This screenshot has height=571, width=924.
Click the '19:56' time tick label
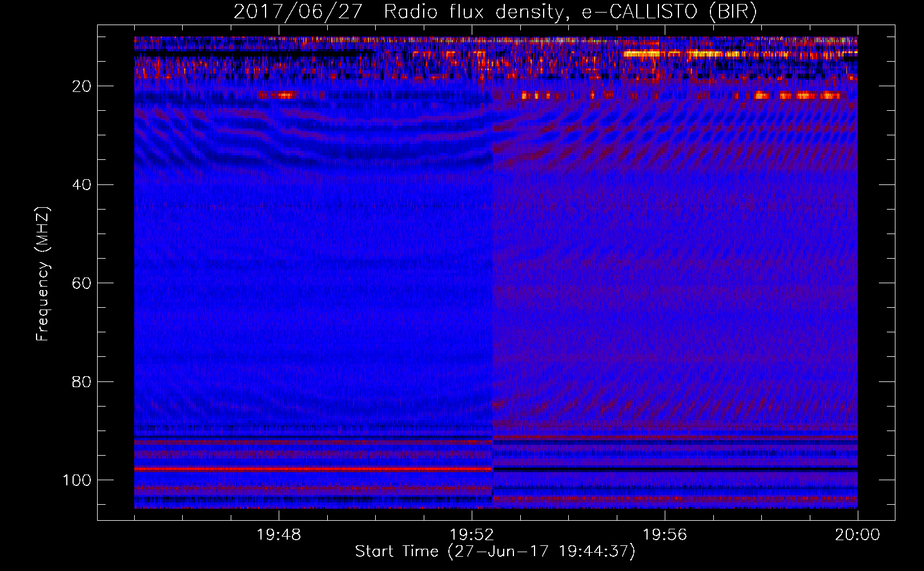665,535
